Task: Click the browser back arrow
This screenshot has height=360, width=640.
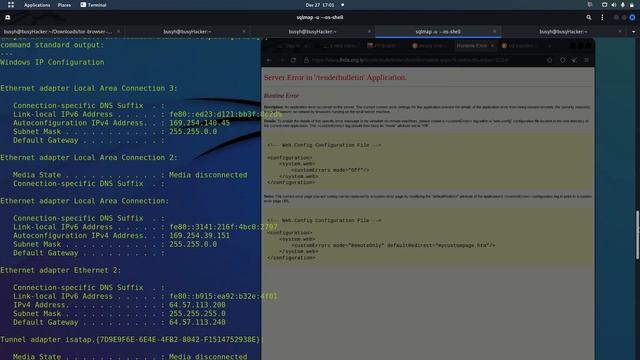Action: pos(269,60)
